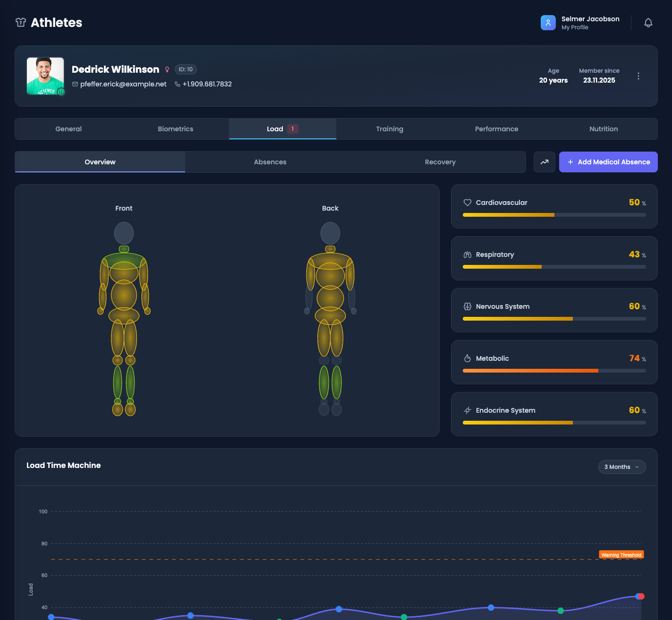Click the Add Medical Absence button
The image size is (672, 620).
pos(608,162)
